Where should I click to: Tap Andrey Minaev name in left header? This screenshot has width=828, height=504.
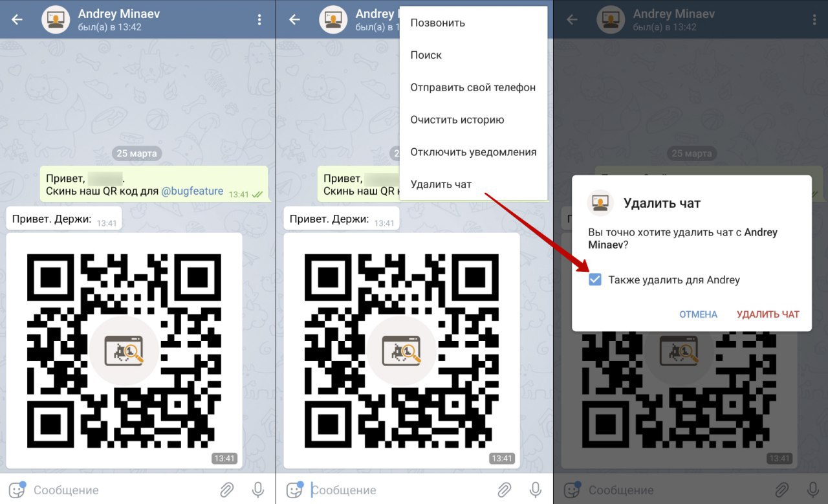pyautogui.click(x=118, y=14)
